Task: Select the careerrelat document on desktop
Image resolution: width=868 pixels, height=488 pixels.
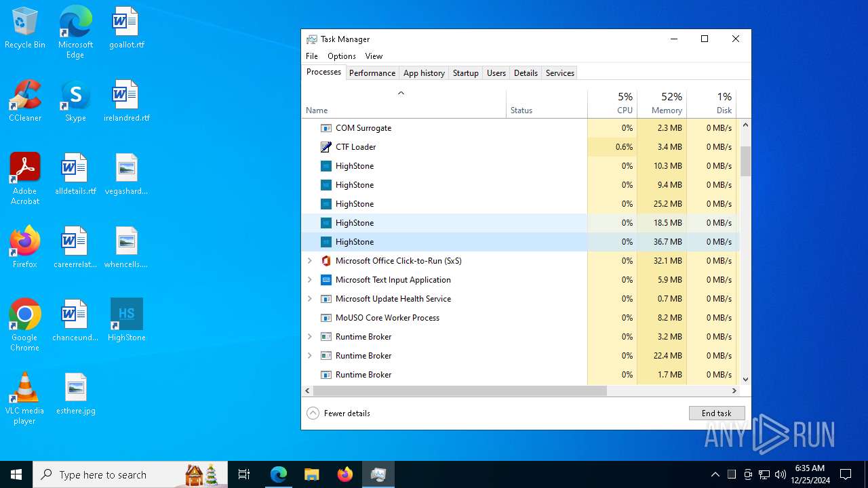Action: click(x=75, y=247)
